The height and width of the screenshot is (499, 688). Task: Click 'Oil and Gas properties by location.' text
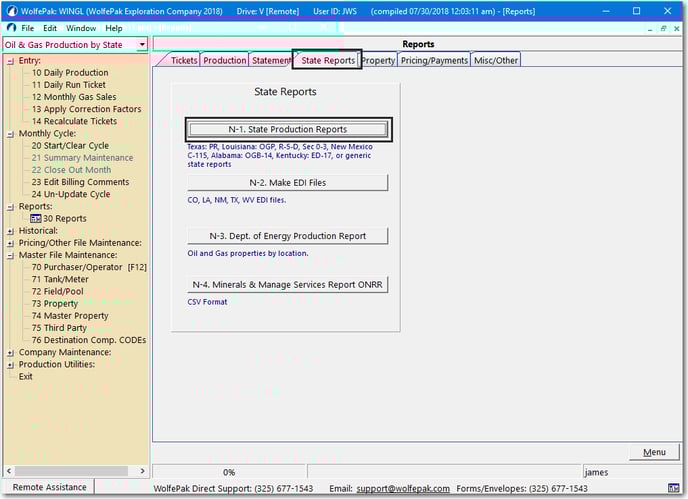pyautogui.click(x=247, y=253)
